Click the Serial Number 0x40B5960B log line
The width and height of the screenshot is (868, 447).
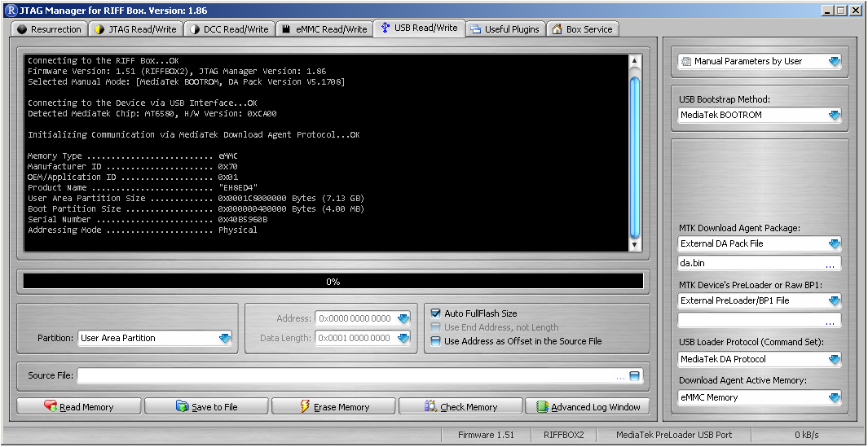click(148, 220)
